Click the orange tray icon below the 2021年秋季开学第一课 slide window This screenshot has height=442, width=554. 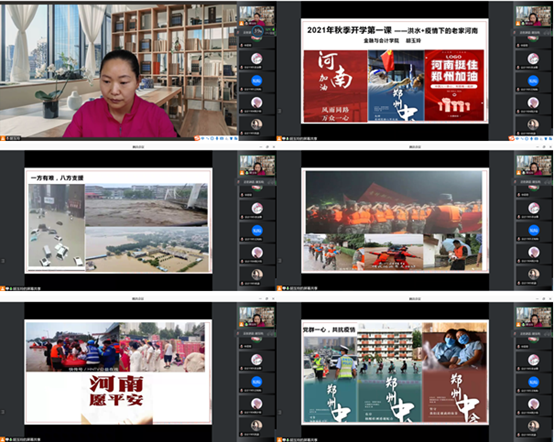pyautogui.click(x=511, y=138)
